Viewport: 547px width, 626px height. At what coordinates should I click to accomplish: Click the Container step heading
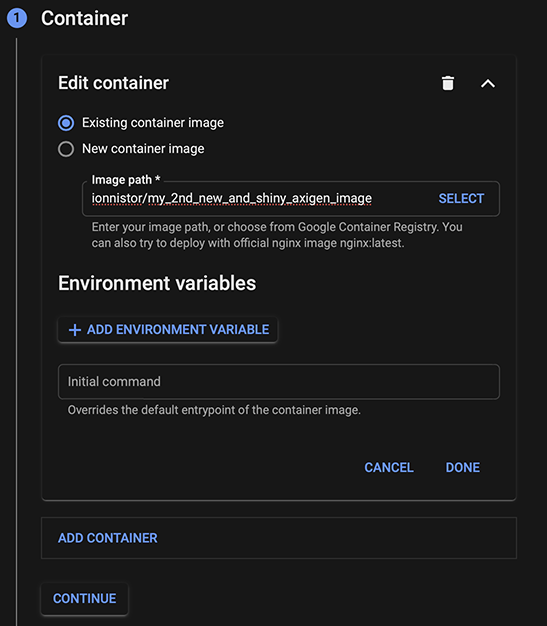pos(84,18)
